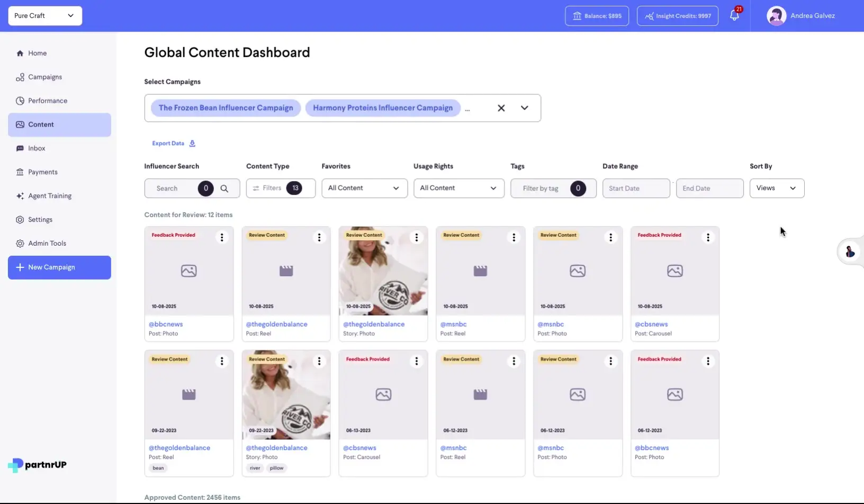The height and width of the screenshot is (504, 864).
Task: Open @bbcnews link on 06-12-2023 card
Action: point(652,448)
